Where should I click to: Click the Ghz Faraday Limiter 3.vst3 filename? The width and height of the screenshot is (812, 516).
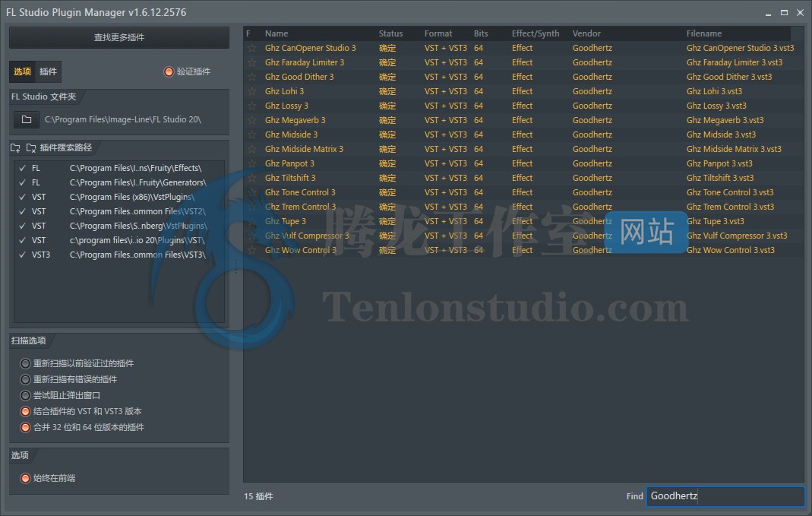735,62
